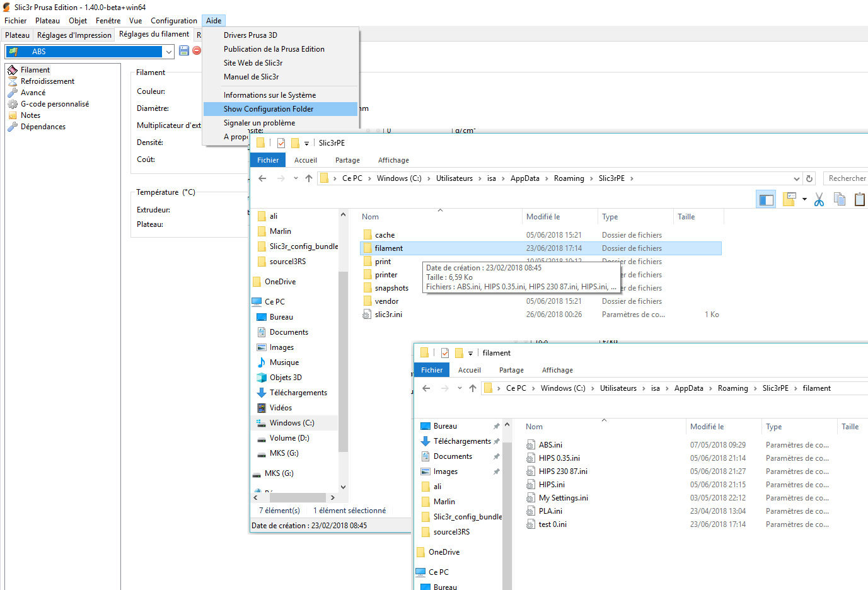Open Objets 3D in Slic3rPE navigation pane
The width and height of the screenshot is (868, 590).
point(286,378)
